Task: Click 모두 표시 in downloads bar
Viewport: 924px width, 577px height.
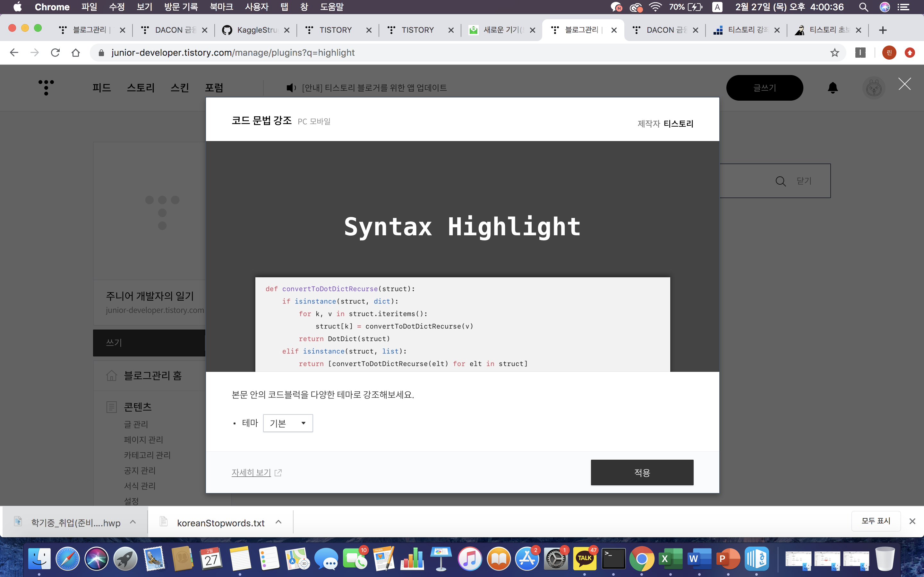Action: point(876,521)
